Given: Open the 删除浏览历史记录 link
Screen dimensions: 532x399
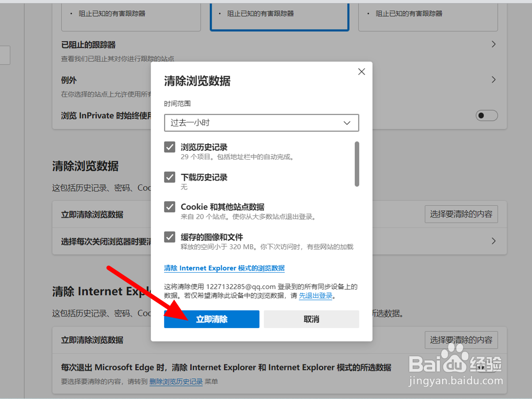Looking at the screenshot, I should coord(176,382).
